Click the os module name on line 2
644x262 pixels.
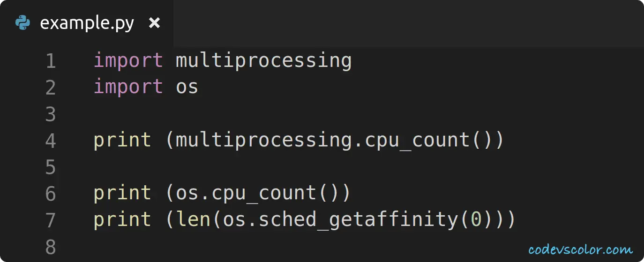point(187,87)
